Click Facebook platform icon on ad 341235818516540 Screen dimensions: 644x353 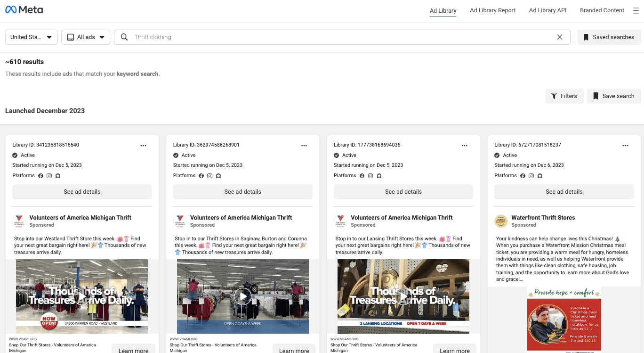tap(40, 176)
